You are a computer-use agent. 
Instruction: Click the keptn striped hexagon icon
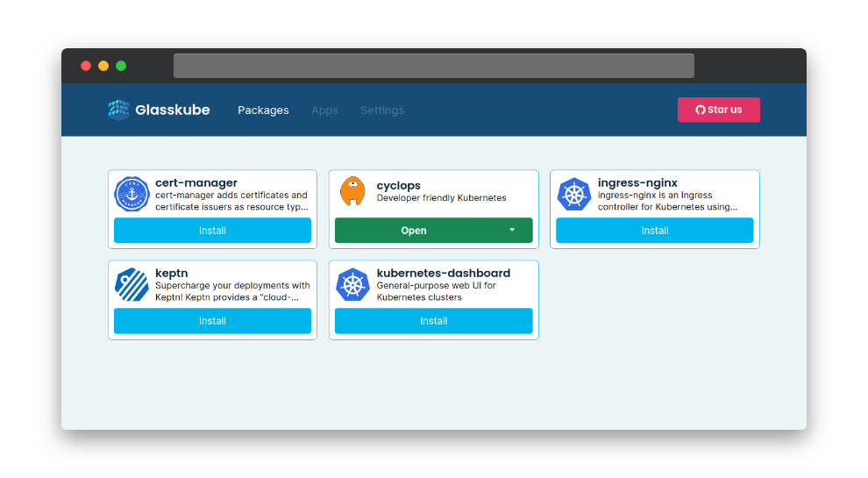(x=132, y=285)
